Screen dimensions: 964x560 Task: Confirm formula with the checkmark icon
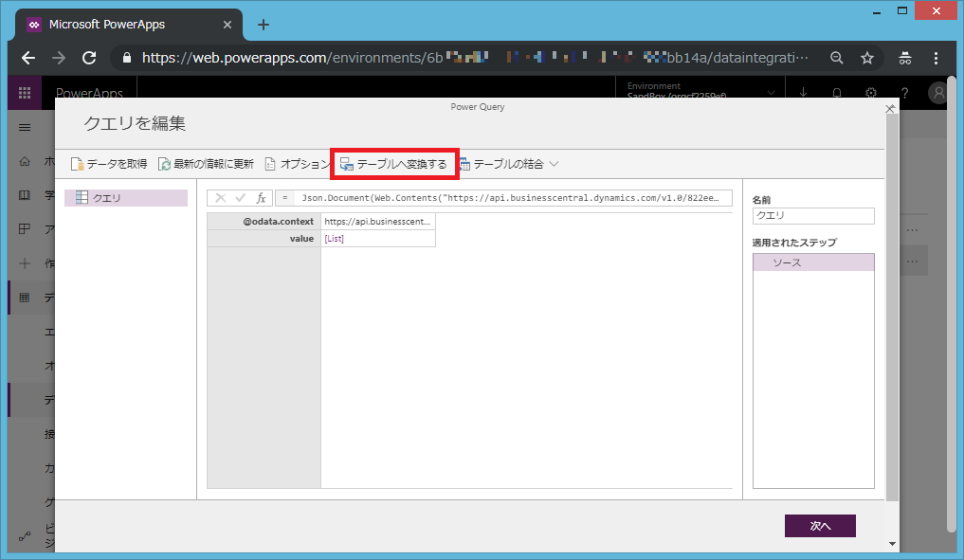[241, 198]
